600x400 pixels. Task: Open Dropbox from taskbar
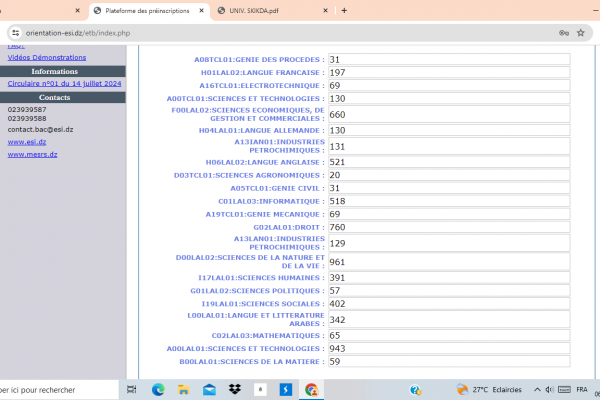tap(235, 389)
